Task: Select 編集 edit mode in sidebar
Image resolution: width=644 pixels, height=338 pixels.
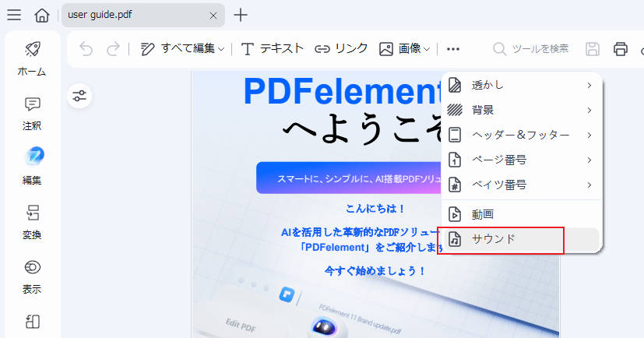Action: tap(32, 167)
